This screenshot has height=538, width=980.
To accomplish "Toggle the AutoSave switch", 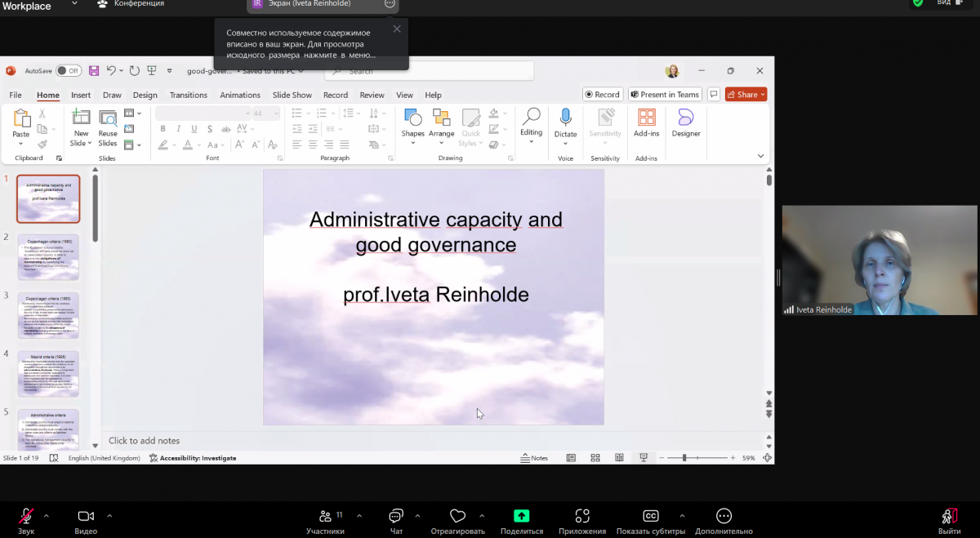I will tap(69, 71).
